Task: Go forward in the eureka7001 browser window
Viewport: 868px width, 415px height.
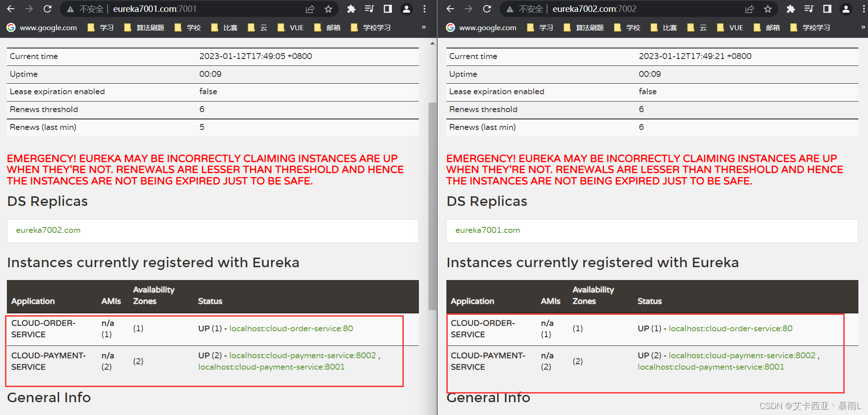Action: (29, 9)
